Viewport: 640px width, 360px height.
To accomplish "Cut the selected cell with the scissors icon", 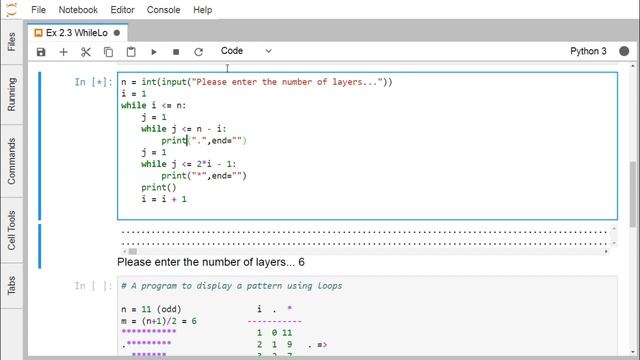I will point(86,52).
